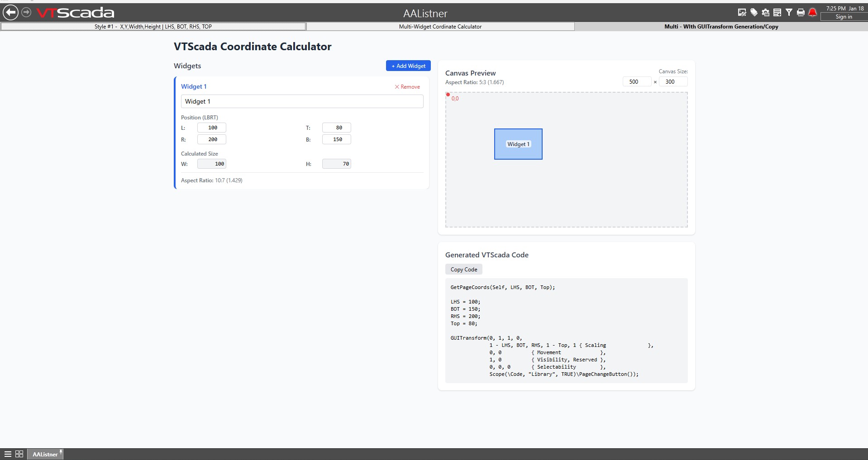Click the Add Widget button
Screen dimensions: 868x460
[408, 66]
